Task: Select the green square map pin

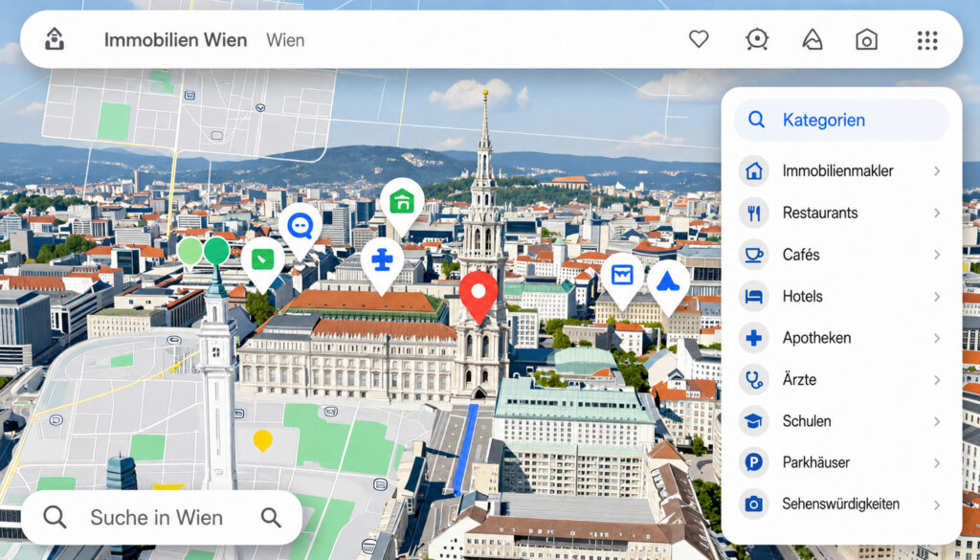Action: tap(262, 262)
